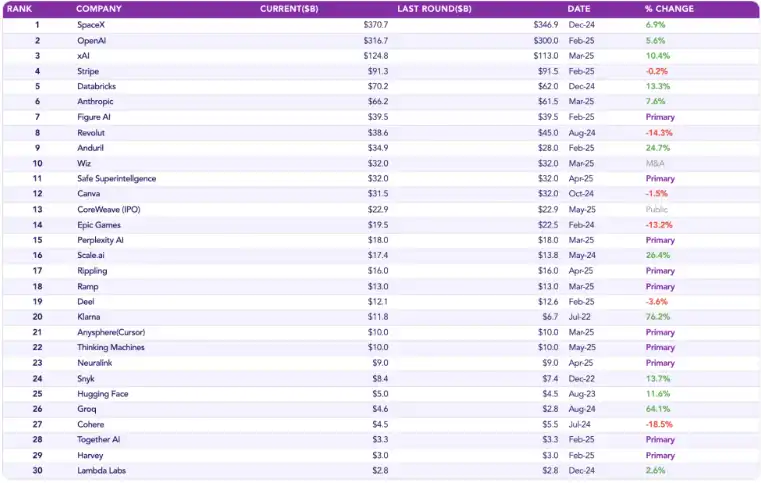The height and width of the screenshot is (483, 761).
Task: Select the M&A label in Wiz row
Action: click(x=655, y=163)
